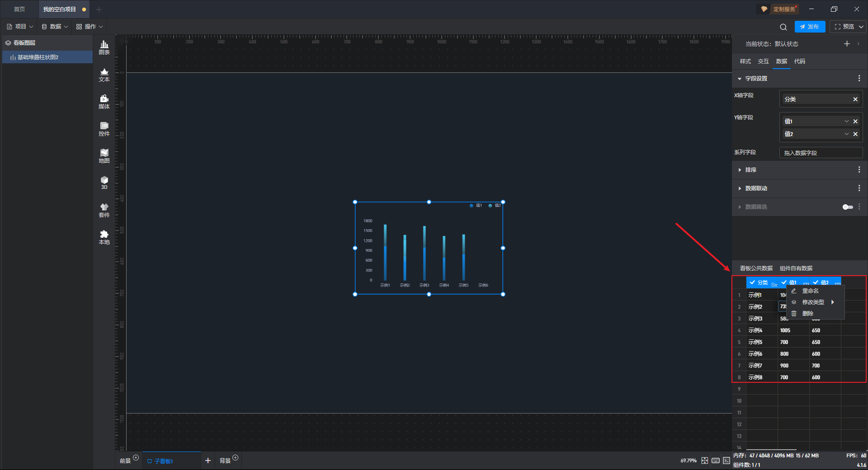This screenshot has width=868, height=470.
Task: Open the 3D components panel
Action: [x=104, y=183]
